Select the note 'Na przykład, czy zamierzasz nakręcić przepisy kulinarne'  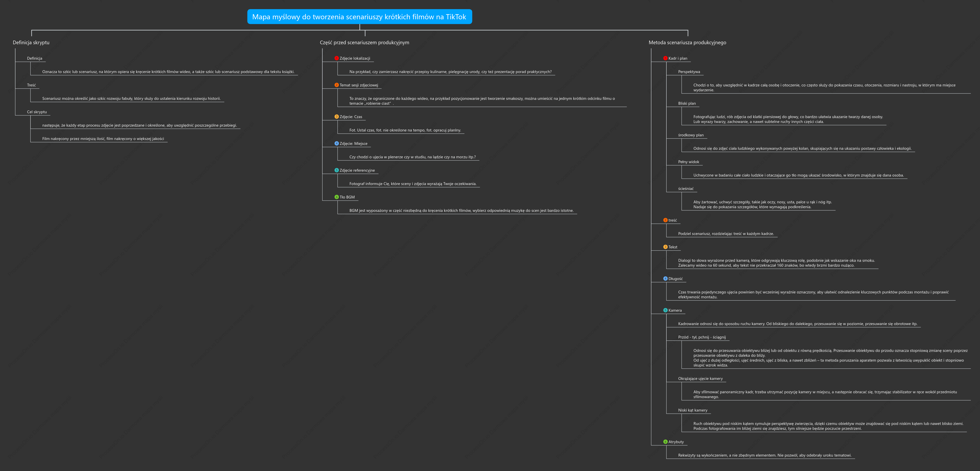(450, 72)
